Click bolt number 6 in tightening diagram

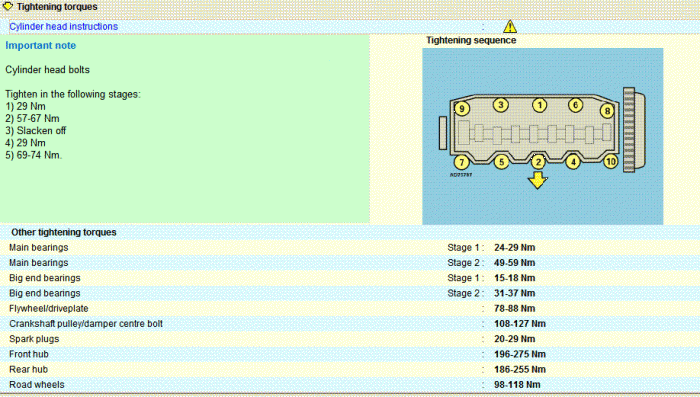tap(575, 105)
